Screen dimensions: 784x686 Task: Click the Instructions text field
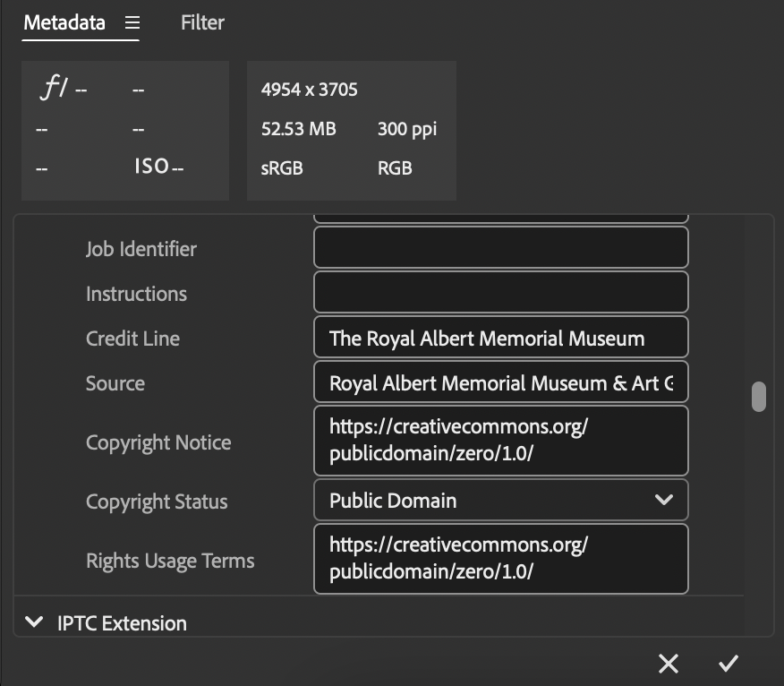(500, 292)
